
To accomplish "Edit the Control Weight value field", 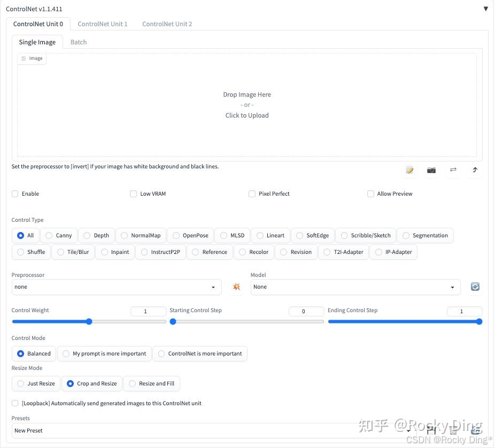I will [149, 311].
